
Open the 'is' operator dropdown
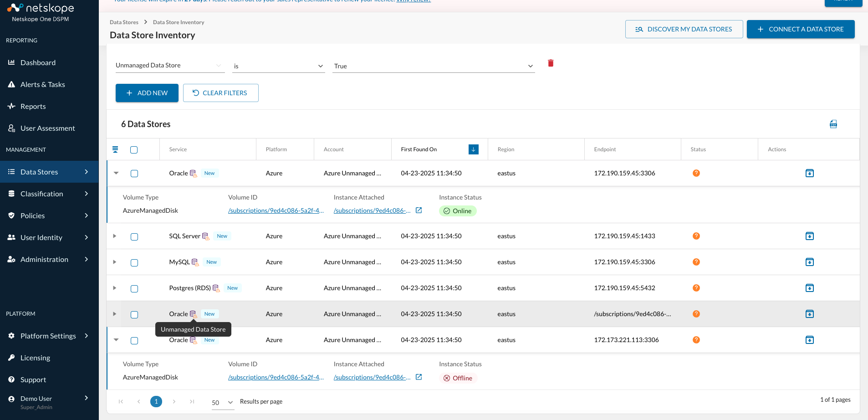[x=279, y=66]
